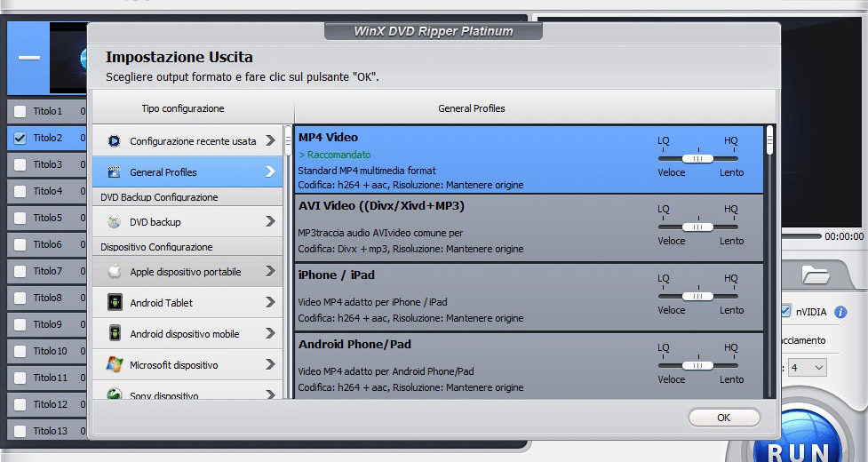Open the CPU core count dropdown showing 4
868x462 pixels.
[x=808, y=368]
